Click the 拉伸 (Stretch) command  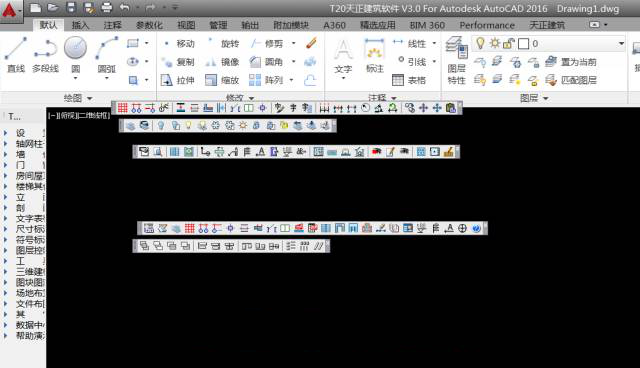point(178,80)
